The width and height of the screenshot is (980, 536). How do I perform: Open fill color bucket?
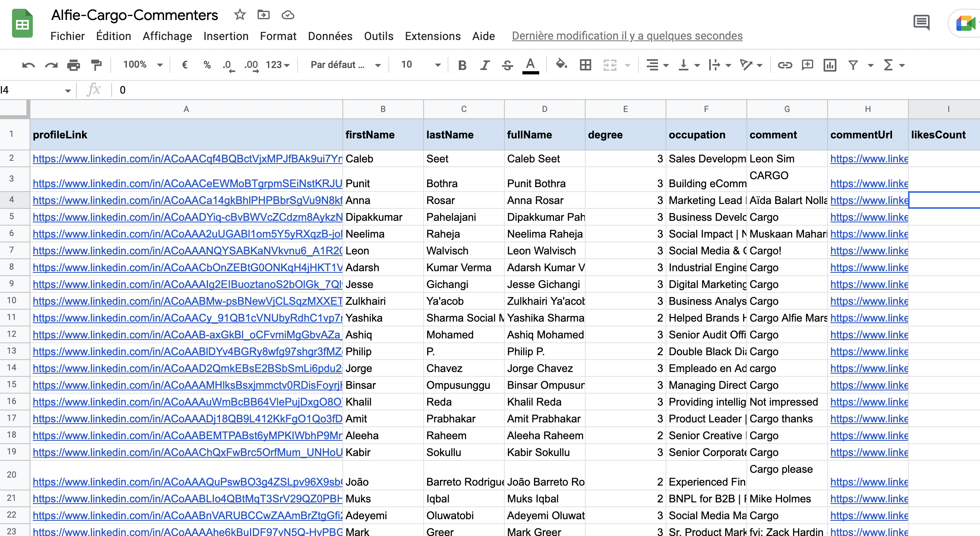[561, 64]
